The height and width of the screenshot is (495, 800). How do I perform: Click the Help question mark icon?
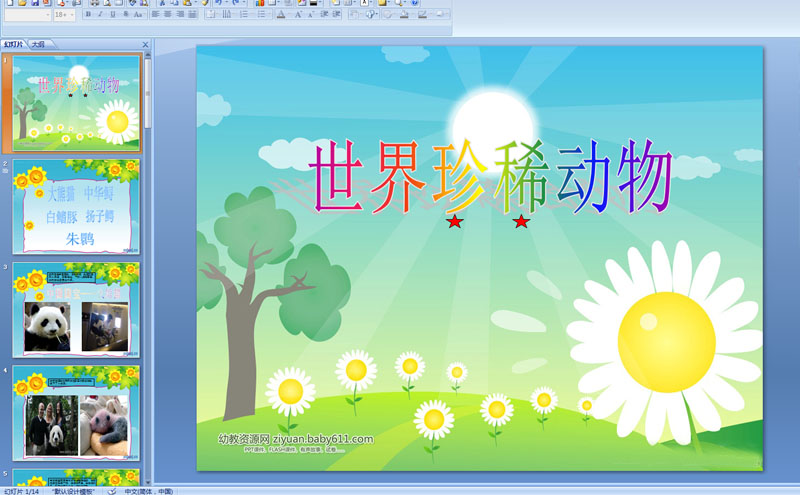click(x=415, y=3)
